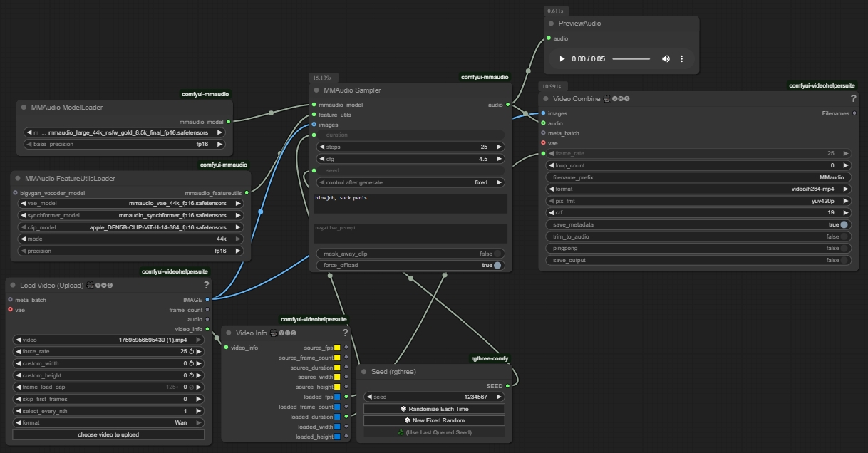The width and height of the screenshot is (868, 453).
Task: Disable the force_offload toggle
Action: click(x=497, y=265)
